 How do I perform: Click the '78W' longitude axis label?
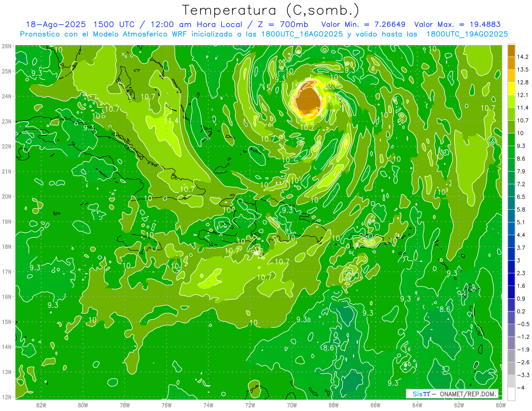pyautogui.click(x=125, y=405)
